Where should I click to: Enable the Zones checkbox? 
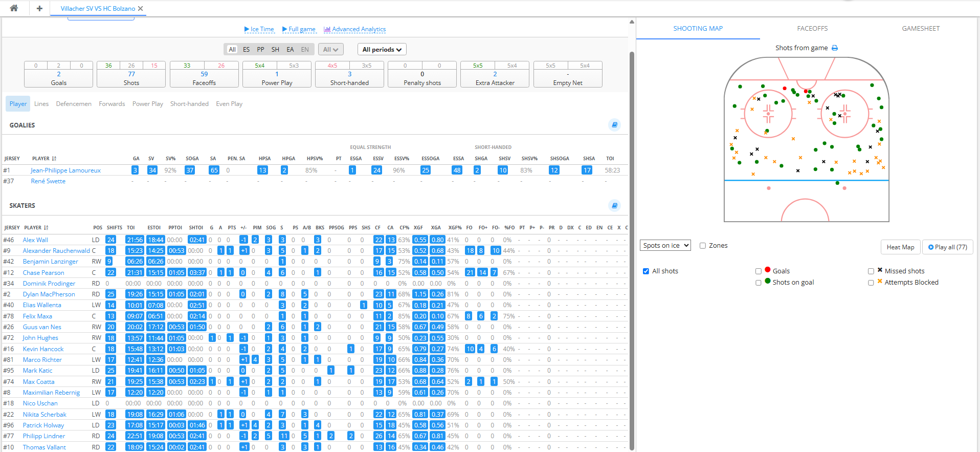703,246
